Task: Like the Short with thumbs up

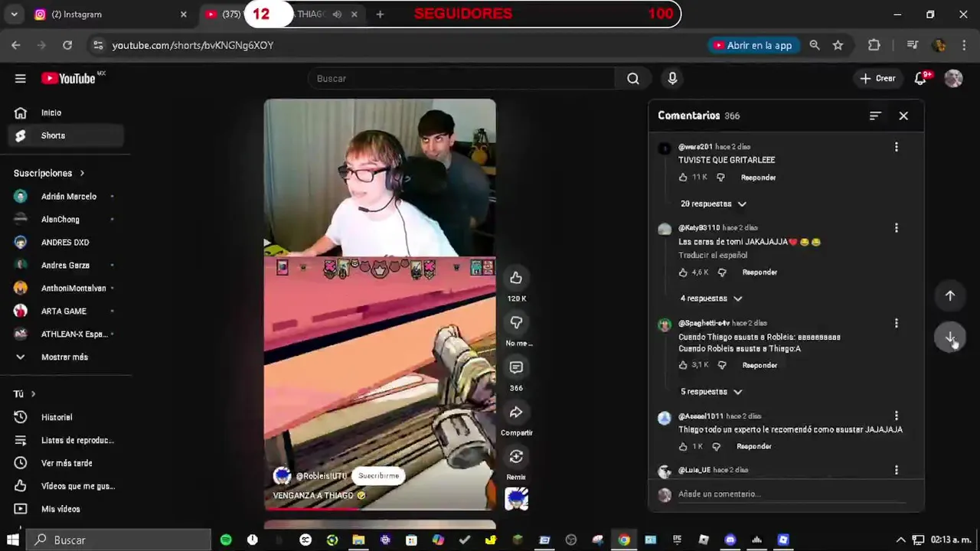Action: pyautogui.click(x=516, y=278)
